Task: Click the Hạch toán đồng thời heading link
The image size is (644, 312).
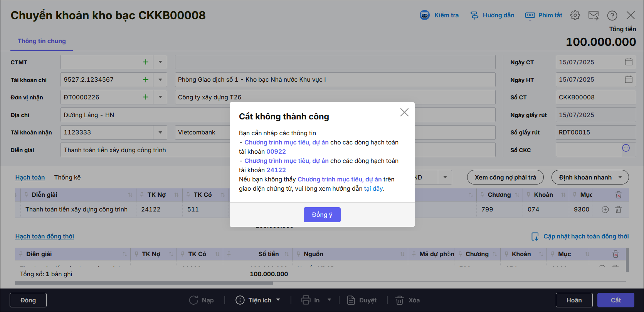Action: (45, 237)
